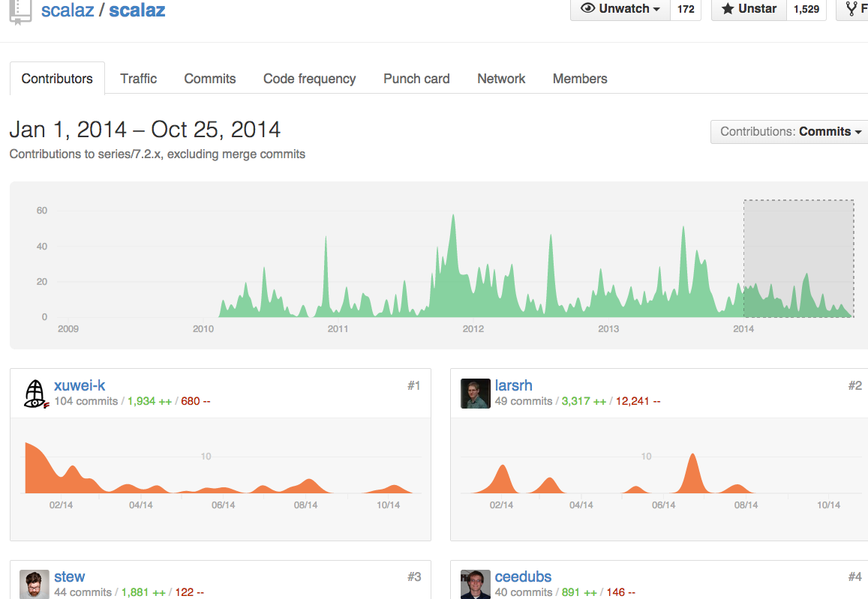
Task: Click the eye icon on Unwatch button
Action: 588,8
